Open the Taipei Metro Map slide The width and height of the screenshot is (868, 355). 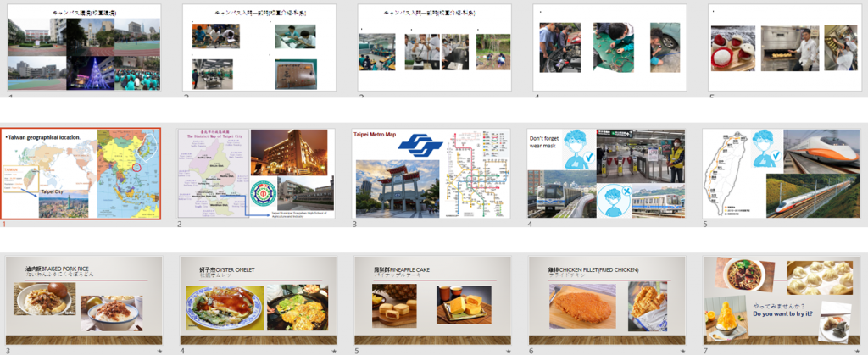point(431,174)
